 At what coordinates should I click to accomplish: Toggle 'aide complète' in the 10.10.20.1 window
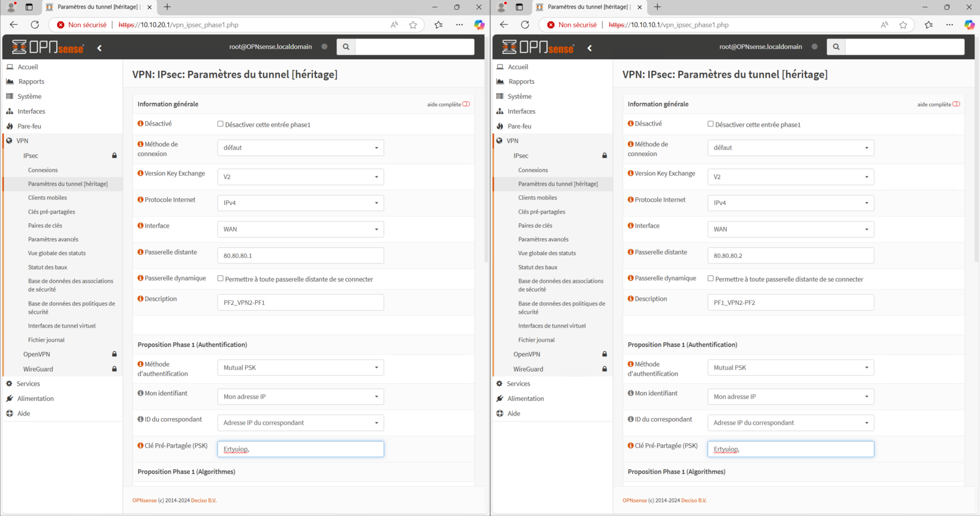466,104
